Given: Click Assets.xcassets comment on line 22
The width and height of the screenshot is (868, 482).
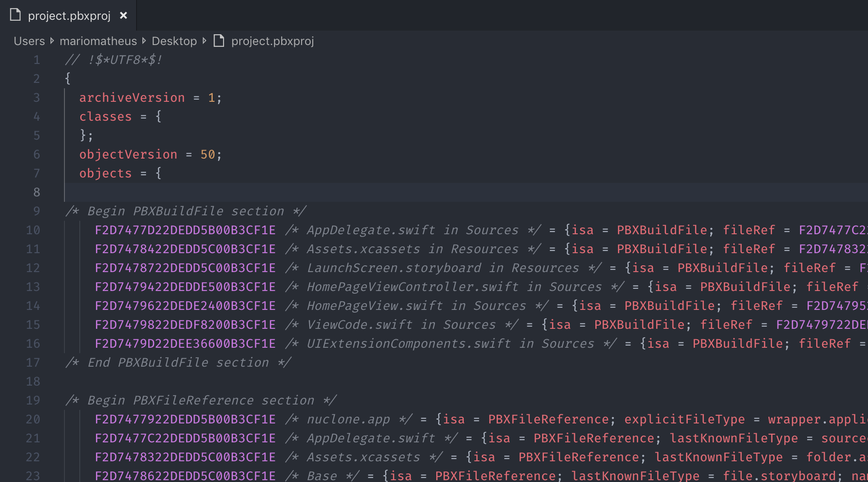Looking at the screenshot, I should tap(363, 457).
